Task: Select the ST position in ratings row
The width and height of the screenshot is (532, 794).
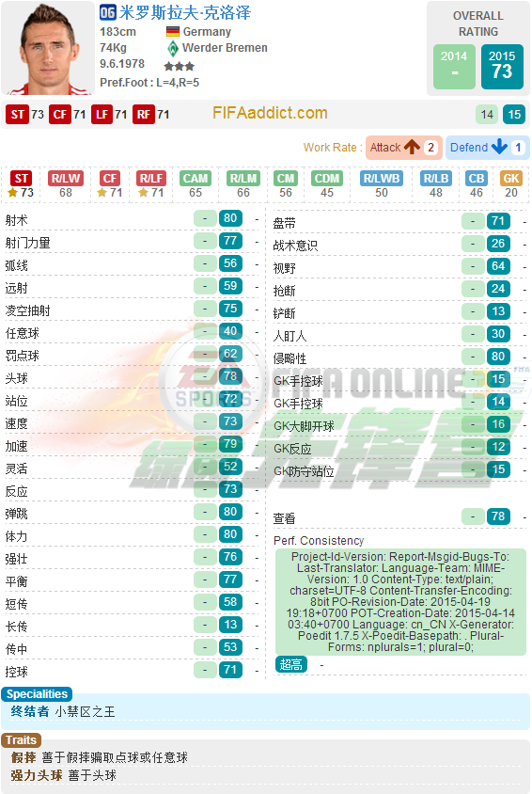Action: coord(22,178)
